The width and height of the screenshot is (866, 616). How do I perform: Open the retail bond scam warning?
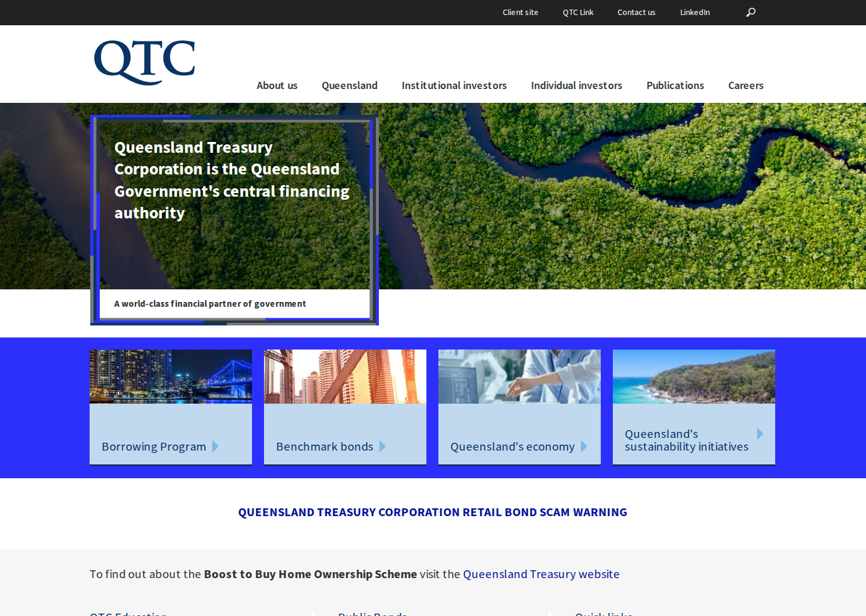(x=432, y=512)
